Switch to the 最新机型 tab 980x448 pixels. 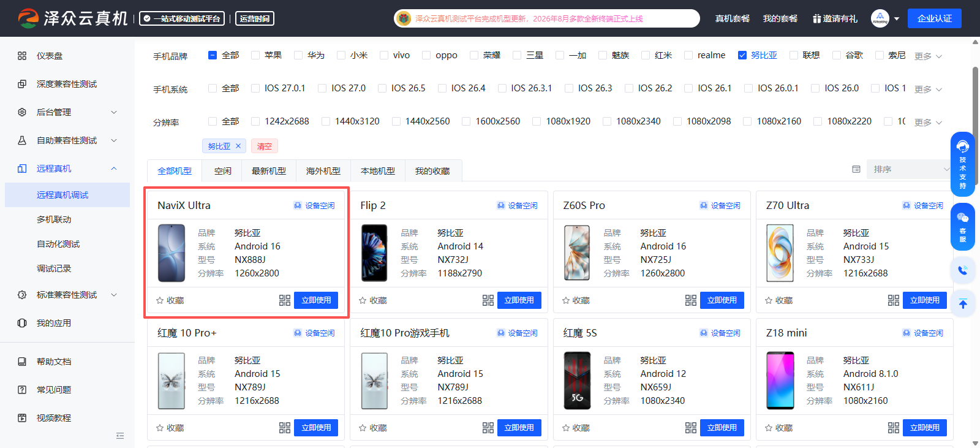[269, 171]
